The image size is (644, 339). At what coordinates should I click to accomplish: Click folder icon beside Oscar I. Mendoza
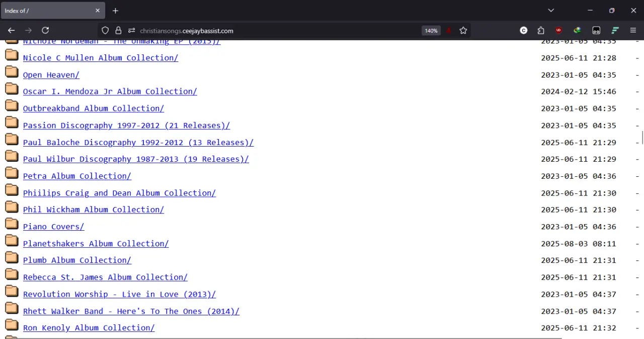(x=12, y=89)
